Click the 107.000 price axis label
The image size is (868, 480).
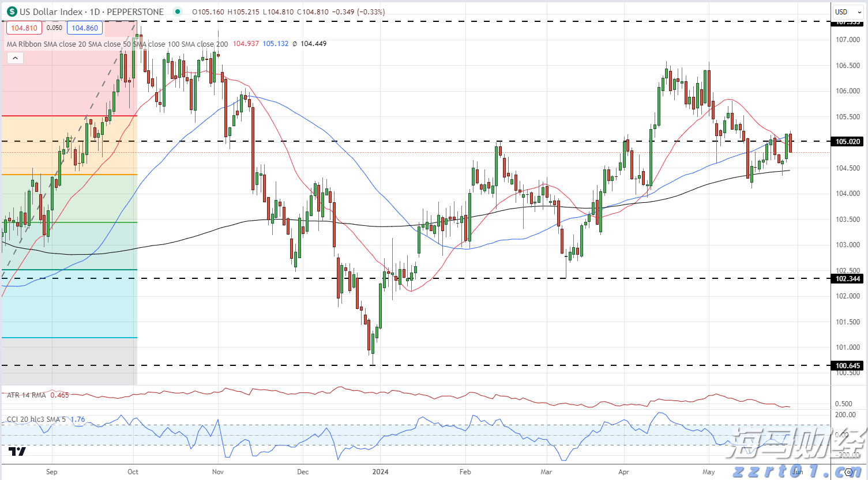[x=848, y=40]
